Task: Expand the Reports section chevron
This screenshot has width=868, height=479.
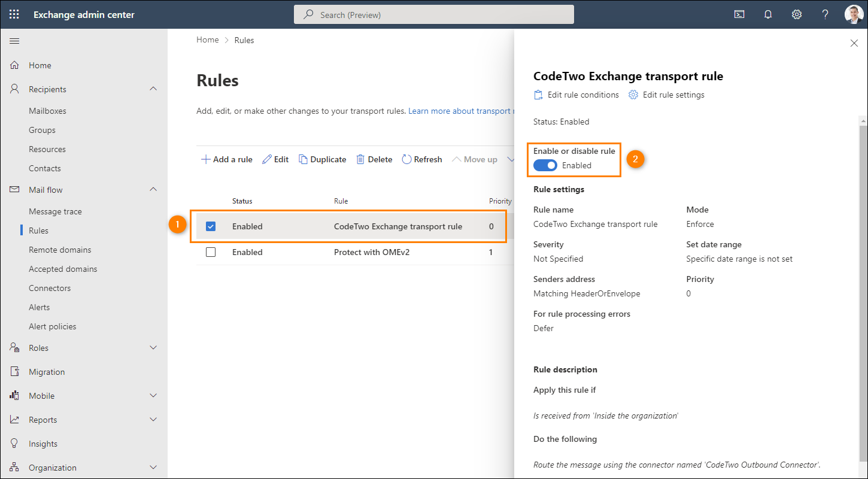Action: (153, 420)
